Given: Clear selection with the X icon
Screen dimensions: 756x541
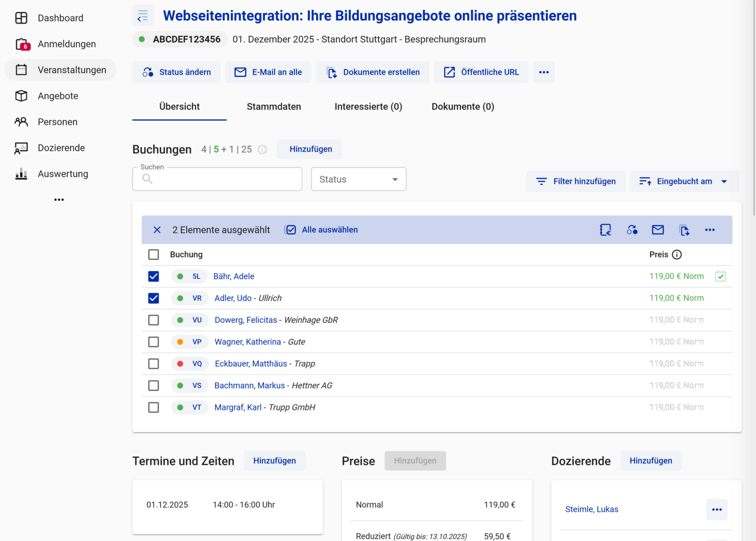Looking at the screenshot, I should (157, 230).
